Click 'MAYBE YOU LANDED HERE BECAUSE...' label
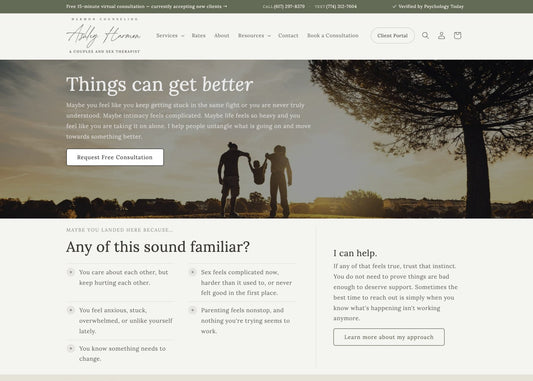Viewport: 533px width, 381px height. [119, 230]
